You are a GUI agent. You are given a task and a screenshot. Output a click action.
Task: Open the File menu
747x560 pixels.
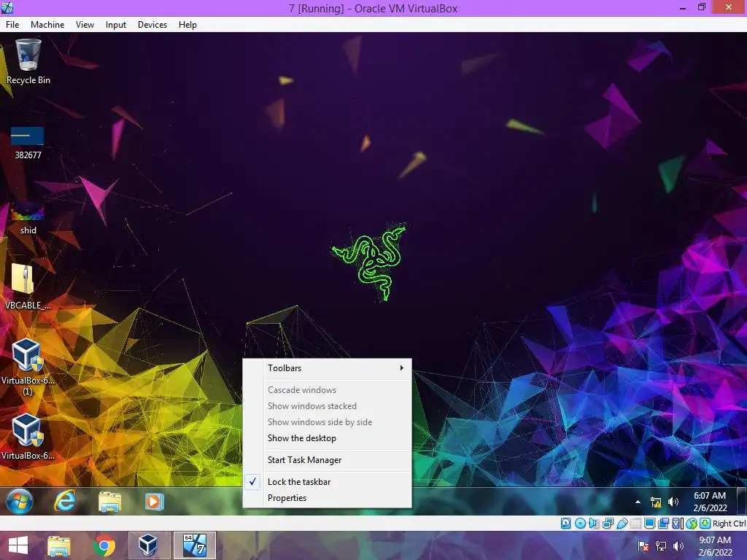click(x=12, y=25)
